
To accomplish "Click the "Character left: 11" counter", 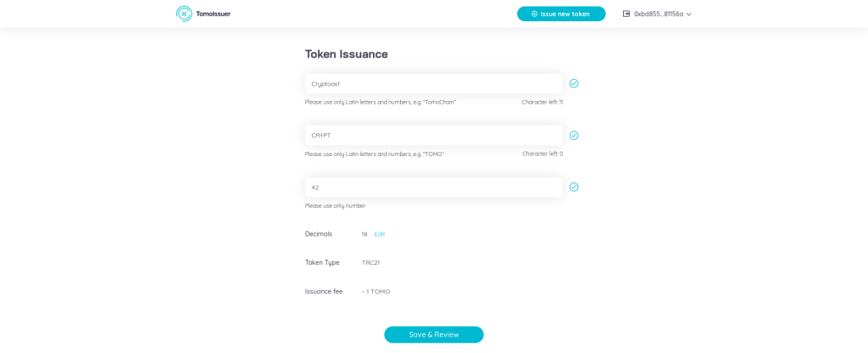I will 542,102.
